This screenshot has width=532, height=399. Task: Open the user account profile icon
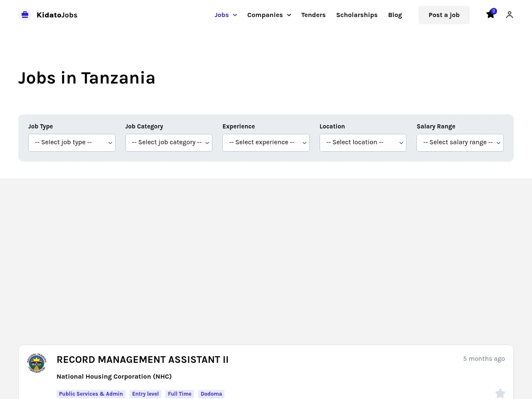(x=510, y=15)
